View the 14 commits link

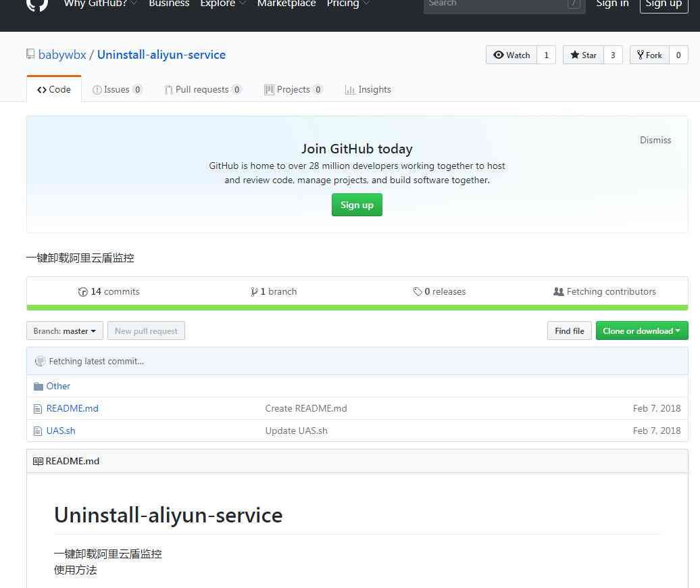pos(109,291)
